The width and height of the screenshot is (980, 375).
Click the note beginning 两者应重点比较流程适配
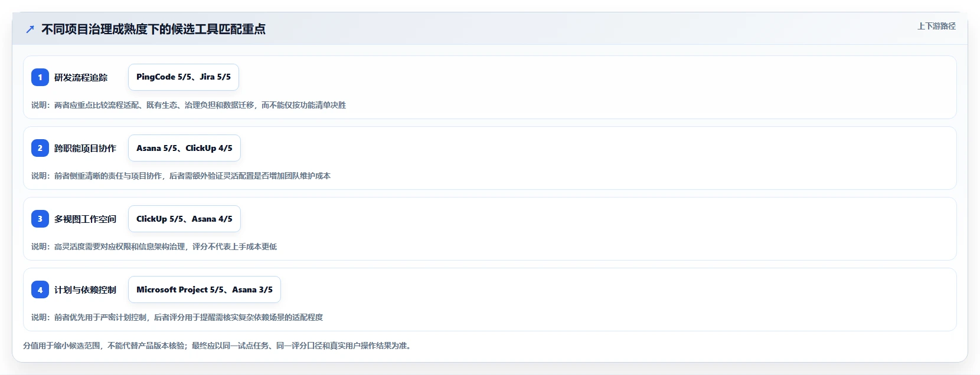(x=188, y=105)
